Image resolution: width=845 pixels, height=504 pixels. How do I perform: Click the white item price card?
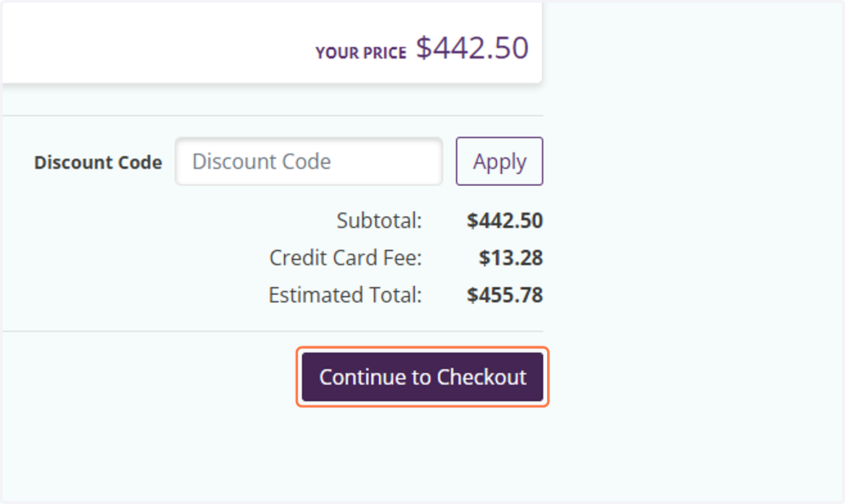tap(272, 44)
